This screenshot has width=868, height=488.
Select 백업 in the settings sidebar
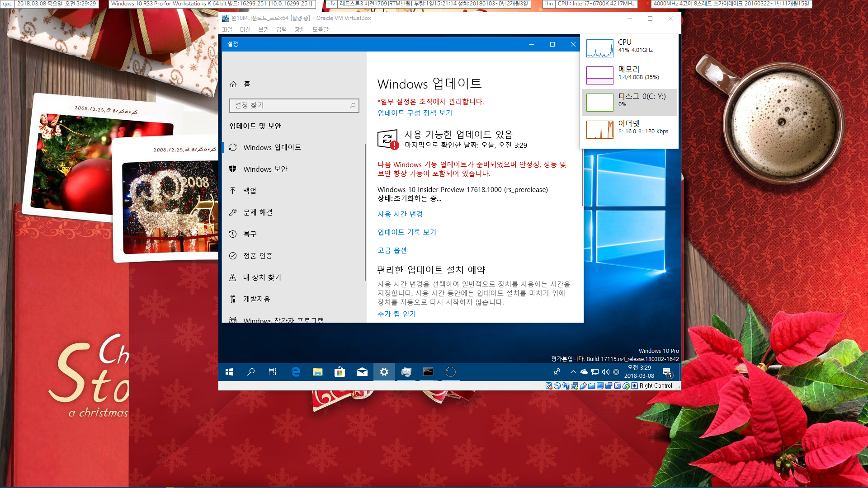(x=293, y=191)
